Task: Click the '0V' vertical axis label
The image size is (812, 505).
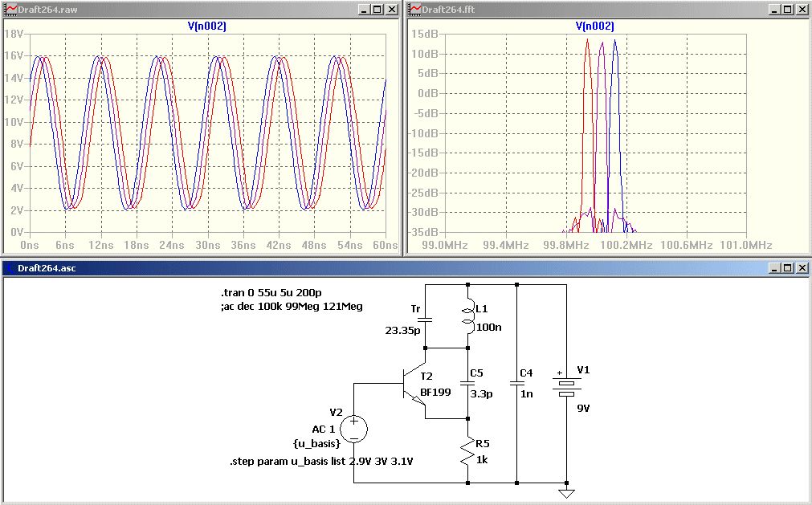Action: click(x=16, y=232)
